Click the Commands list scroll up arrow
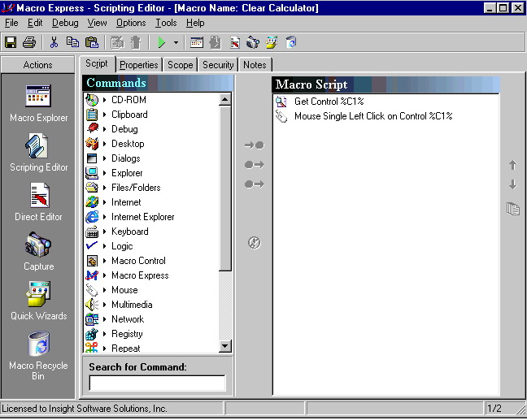 click(x=224, y=99)
